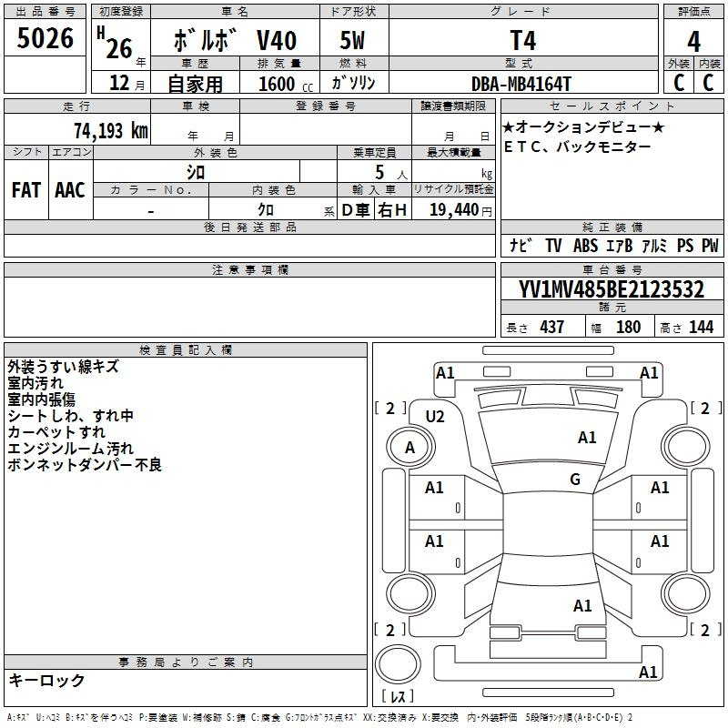Click the lot number 5026

pos(45,38)
